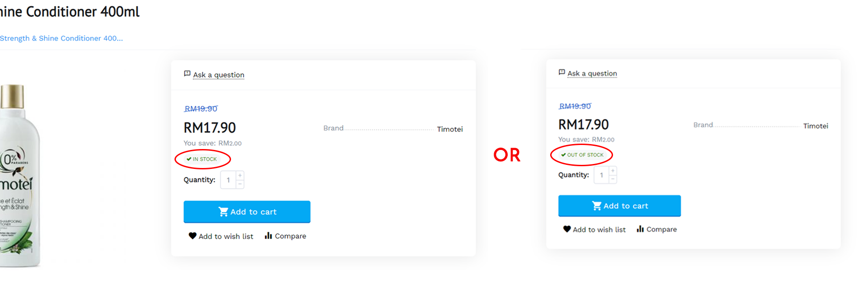Click the OUT OF STOCK status badge
This screenshot has width=868, height=285.
pyautogui.click(x=582, y=155)
